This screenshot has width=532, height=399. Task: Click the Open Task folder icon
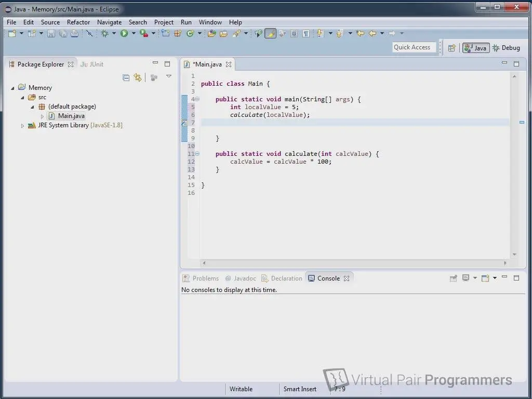(x=223, y=33)
